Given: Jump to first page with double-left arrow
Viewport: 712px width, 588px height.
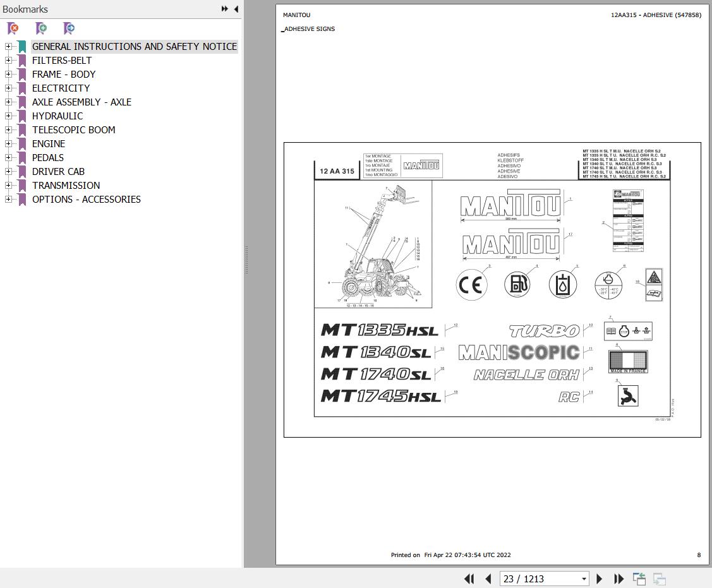Looking at the screenshot, I should coord(469,579).
